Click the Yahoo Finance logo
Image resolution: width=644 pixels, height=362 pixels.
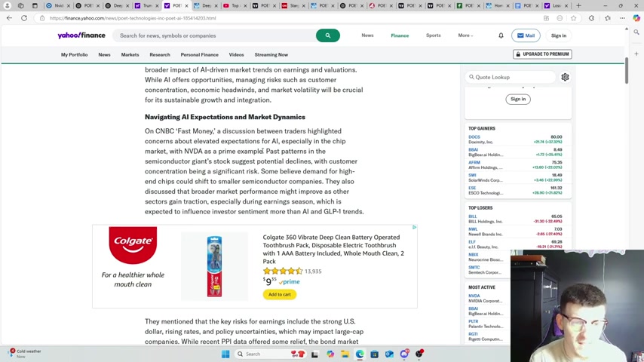tap(81, 35)
